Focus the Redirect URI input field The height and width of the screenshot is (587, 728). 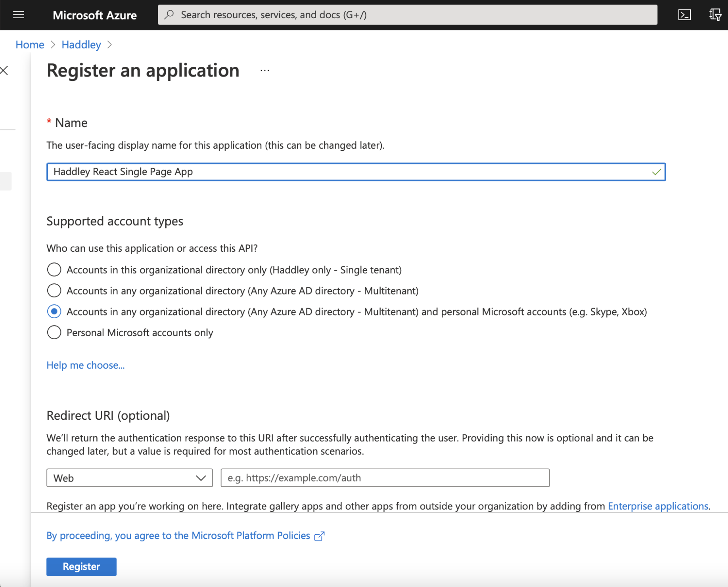[x=385, y=478]
